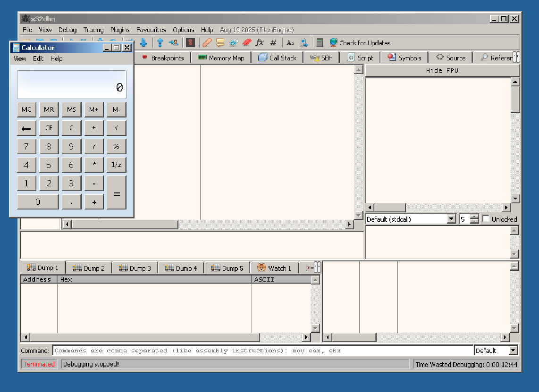Open the Plugins menu
539x392 pixels.
[x=119, y=30]
